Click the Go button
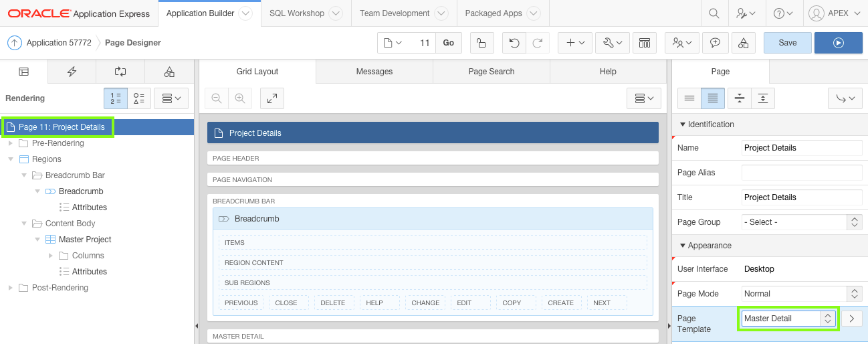868x344 pixels. click(x=449, y=43)
